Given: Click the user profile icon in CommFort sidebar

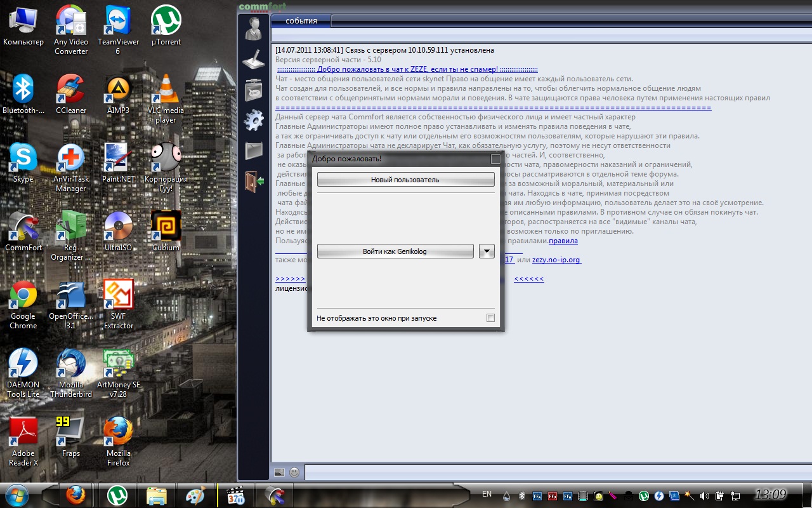Looking at the screenshot, I should click(254, 29).
